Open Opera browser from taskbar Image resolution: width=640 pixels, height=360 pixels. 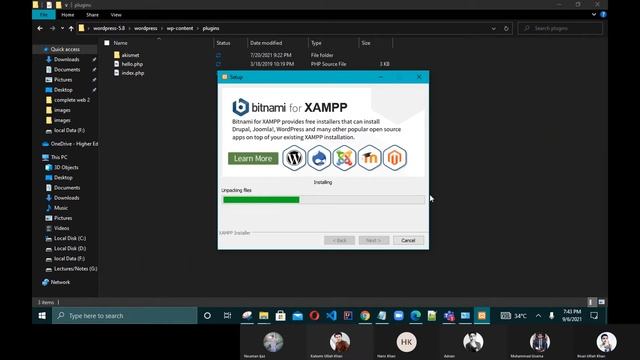tap(314, 316)
